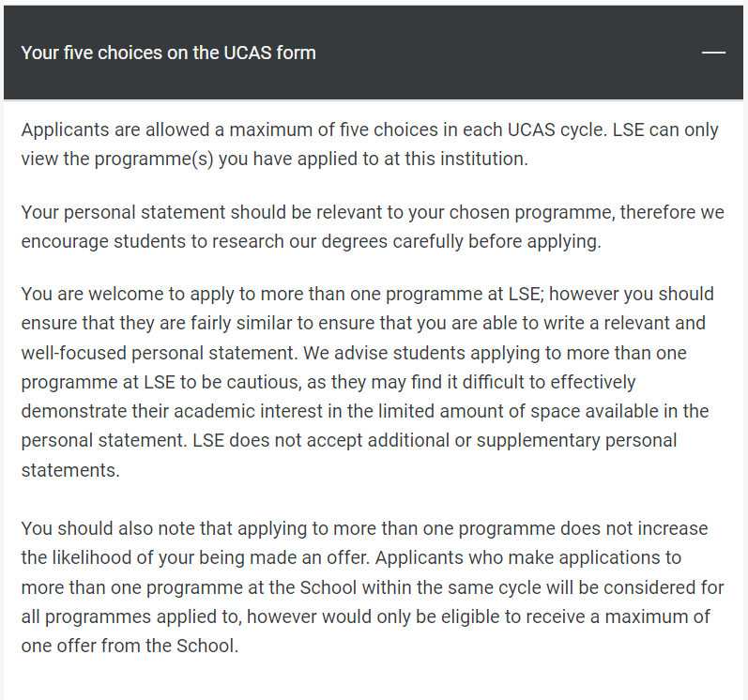The width and height of the screenshot is (748, 700).
Task: Collapse section using the minus icon
Action: click(713, 53)
